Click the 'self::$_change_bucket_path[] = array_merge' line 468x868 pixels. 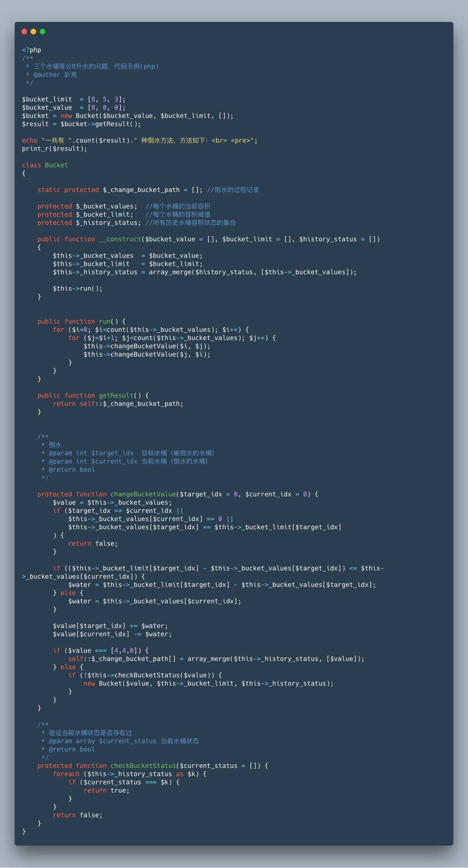tap(216, 659)
